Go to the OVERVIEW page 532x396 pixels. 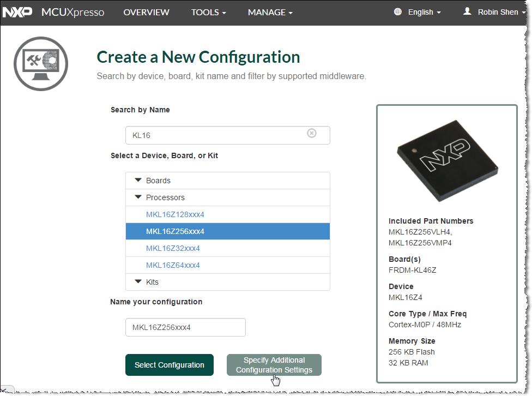[x=146, y=12]
